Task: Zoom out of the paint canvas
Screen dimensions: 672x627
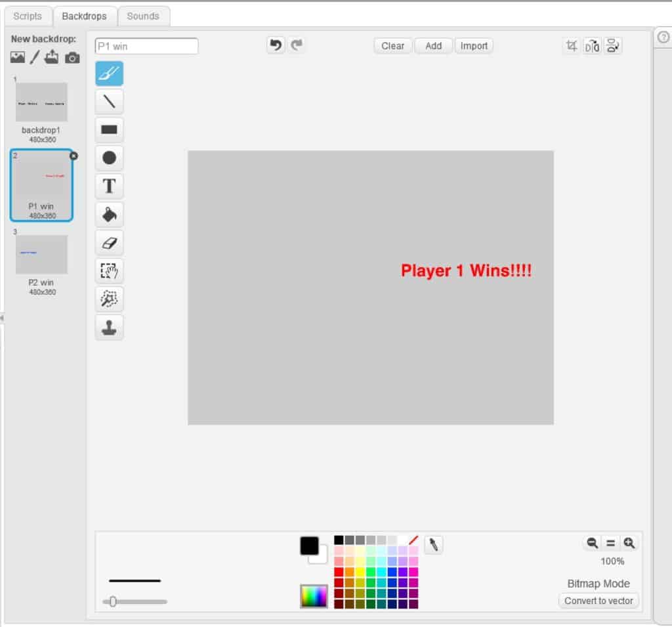Action: point(592,543)
